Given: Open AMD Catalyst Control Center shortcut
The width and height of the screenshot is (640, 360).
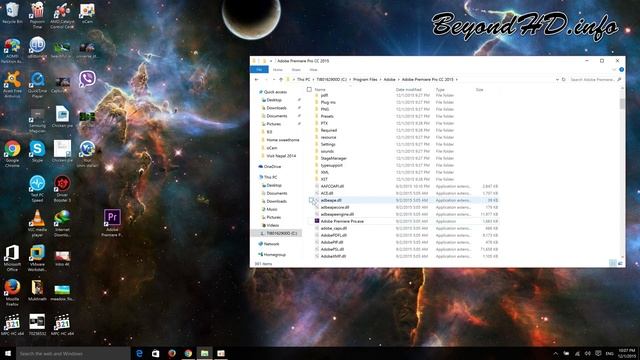Looking at the screenshot, I should point(62,15).
